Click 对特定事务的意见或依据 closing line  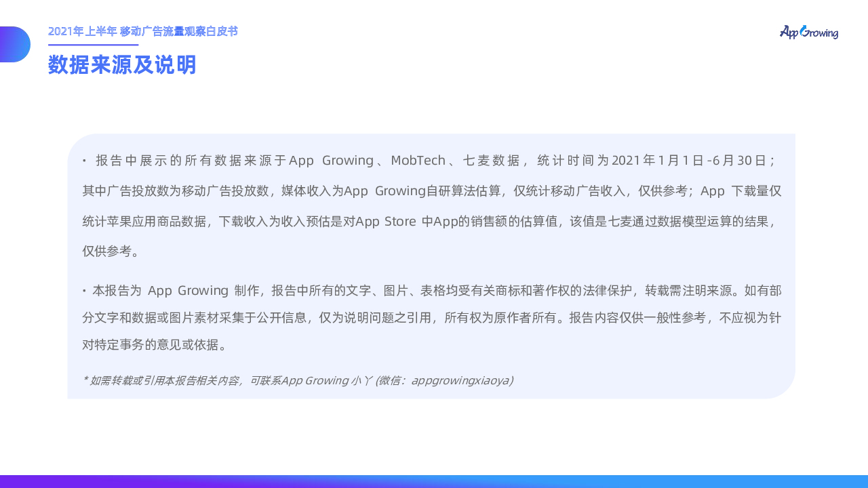pos(155,344)
